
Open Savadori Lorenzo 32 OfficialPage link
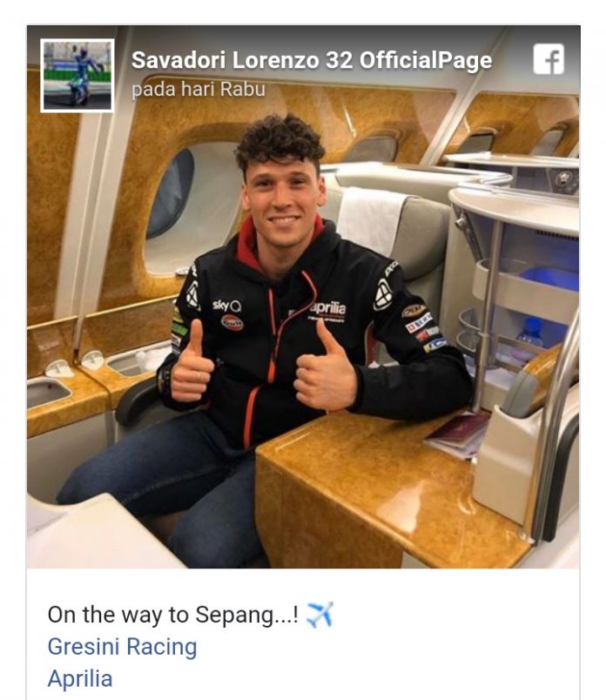[x=311, y=60]
